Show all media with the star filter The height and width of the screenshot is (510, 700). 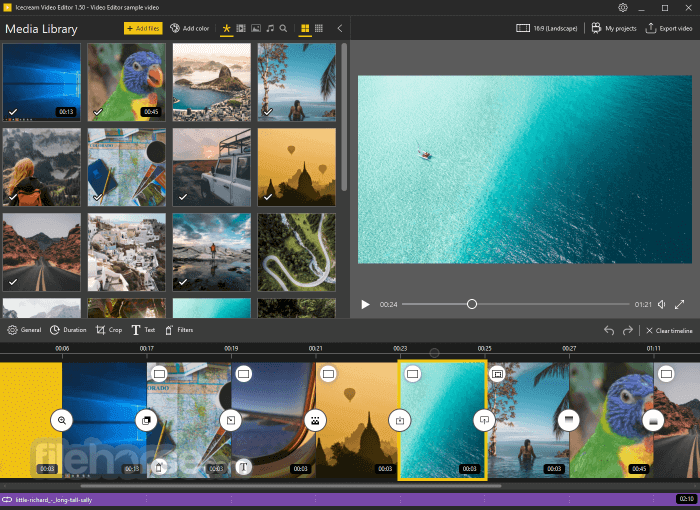pyautogui.click(x=226, y=28)
